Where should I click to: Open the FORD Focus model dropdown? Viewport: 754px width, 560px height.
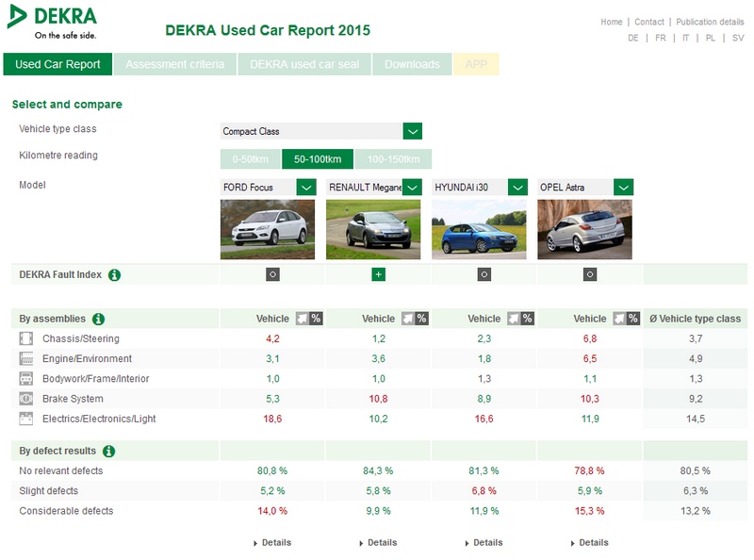pyautogui.click(x=306, y=188)
